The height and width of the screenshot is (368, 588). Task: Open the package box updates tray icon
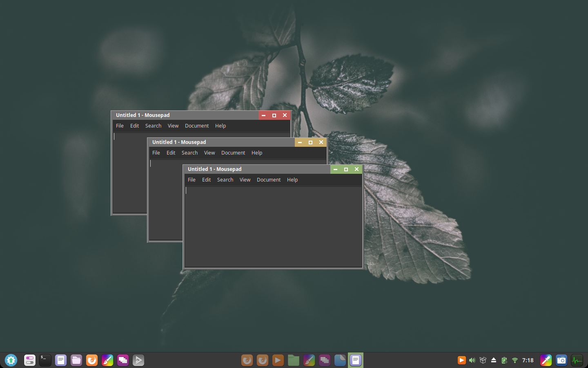[x=483, y=360]
